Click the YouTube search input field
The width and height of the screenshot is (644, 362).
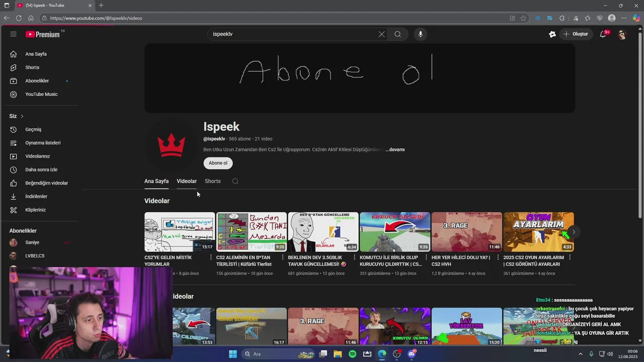click(294, 34)
